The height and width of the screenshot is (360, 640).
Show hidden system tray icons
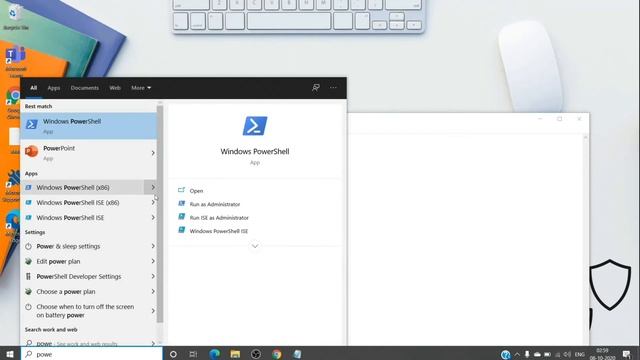pyautogui.click(x=517, y=354)
